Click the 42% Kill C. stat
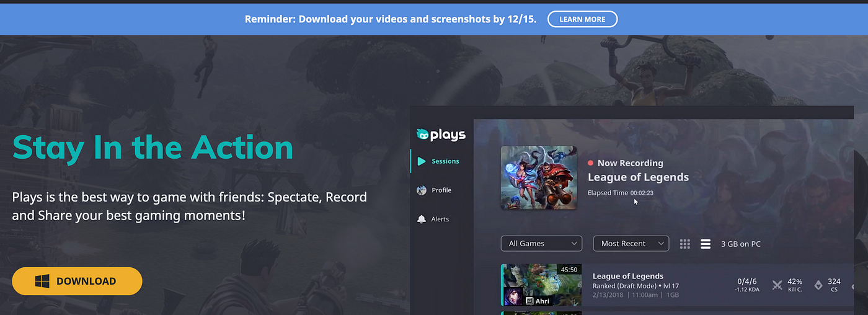868x315 pixels. click(795, 285)
